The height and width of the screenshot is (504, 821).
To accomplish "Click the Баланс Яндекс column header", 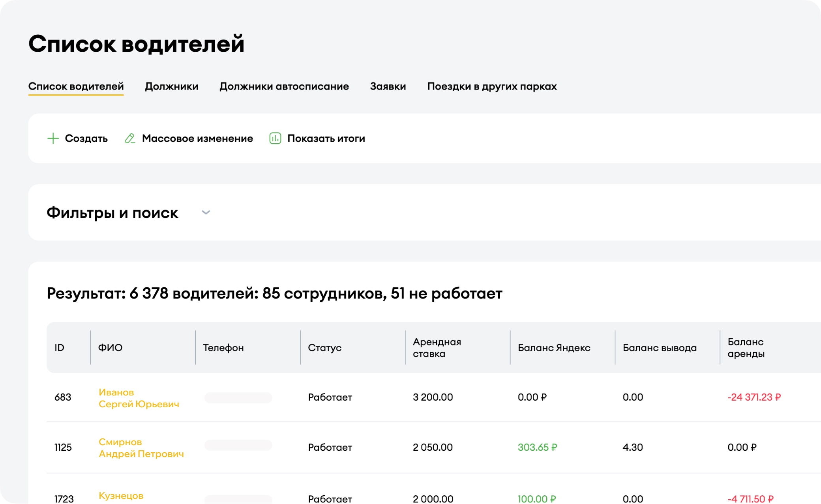I will pos(553,348).
